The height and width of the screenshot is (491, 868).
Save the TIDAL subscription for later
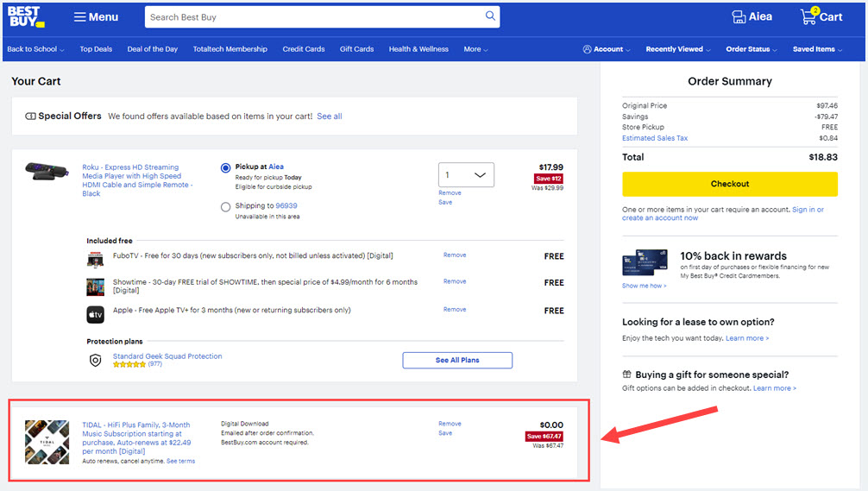coord(445,433)
